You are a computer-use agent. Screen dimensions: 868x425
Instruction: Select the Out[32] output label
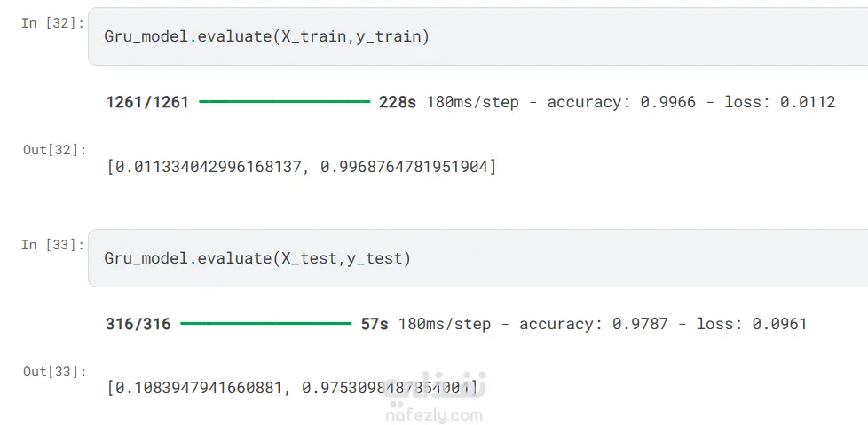click(x=55, y=150)
